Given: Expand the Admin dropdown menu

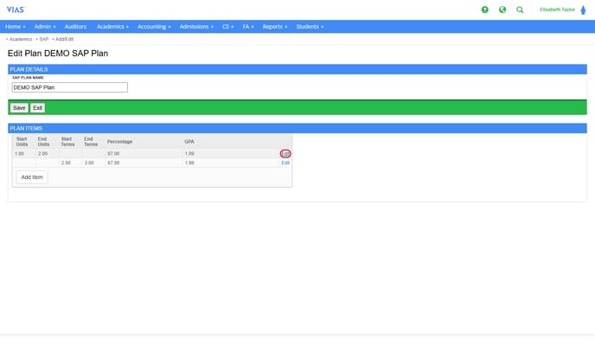Looking at the screenshot, I should click(x=45, y=27).
